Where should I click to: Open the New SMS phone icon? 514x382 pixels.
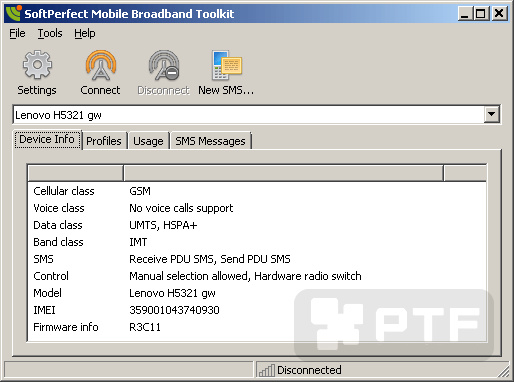[x=227, y=65]
